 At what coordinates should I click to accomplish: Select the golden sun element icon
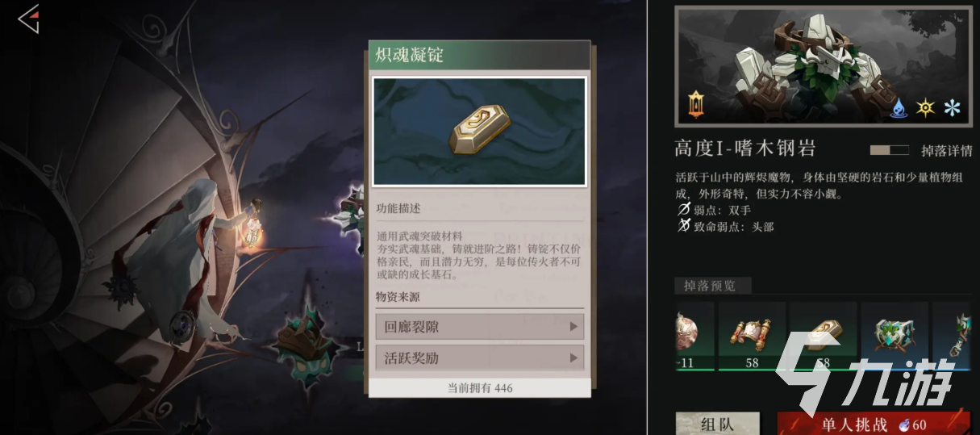(x=925, y=108)
